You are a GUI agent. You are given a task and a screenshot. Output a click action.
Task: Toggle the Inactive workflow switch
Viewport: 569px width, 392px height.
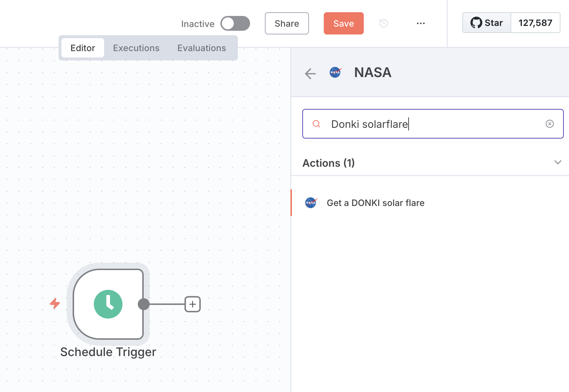point(235,23)
